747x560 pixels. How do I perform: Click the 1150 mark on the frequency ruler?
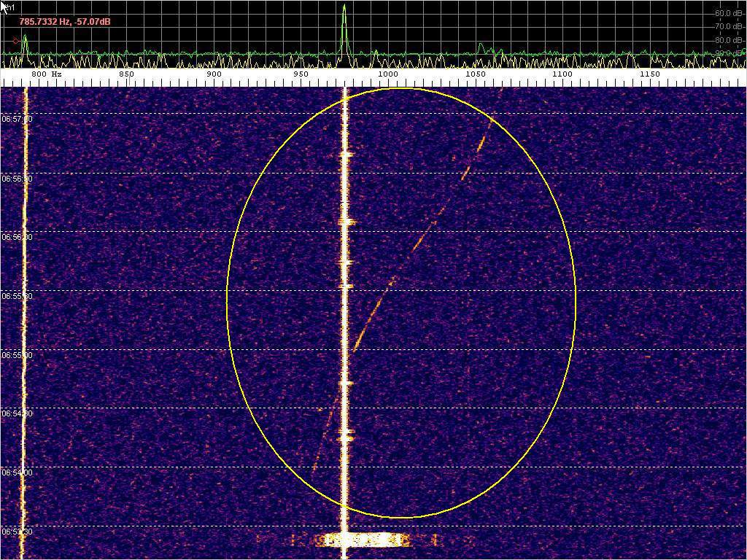point(649,74)
